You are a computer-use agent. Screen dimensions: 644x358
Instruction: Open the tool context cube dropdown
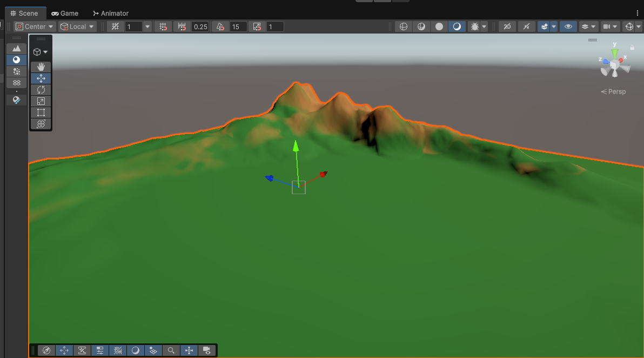(x=40, y=52)
